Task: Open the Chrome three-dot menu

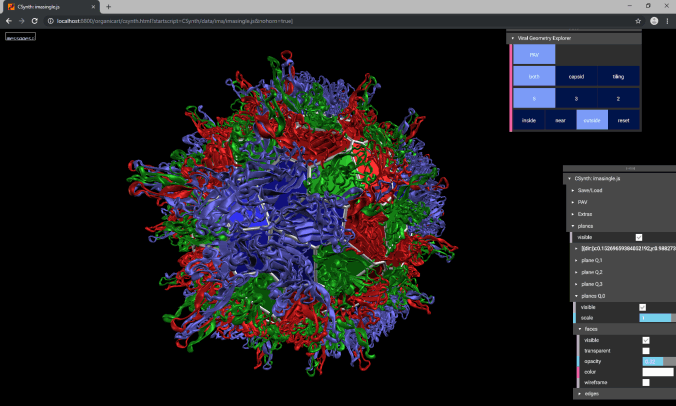Action: [x=668, y=20]
